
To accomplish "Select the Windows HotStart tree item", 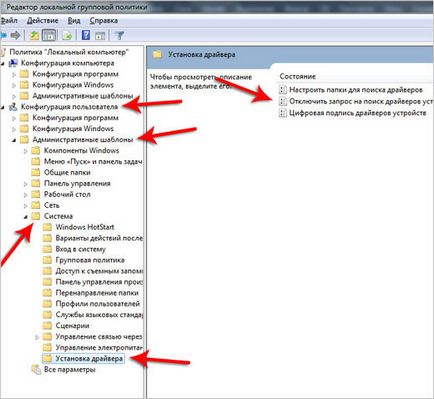I will coord(85,227).
